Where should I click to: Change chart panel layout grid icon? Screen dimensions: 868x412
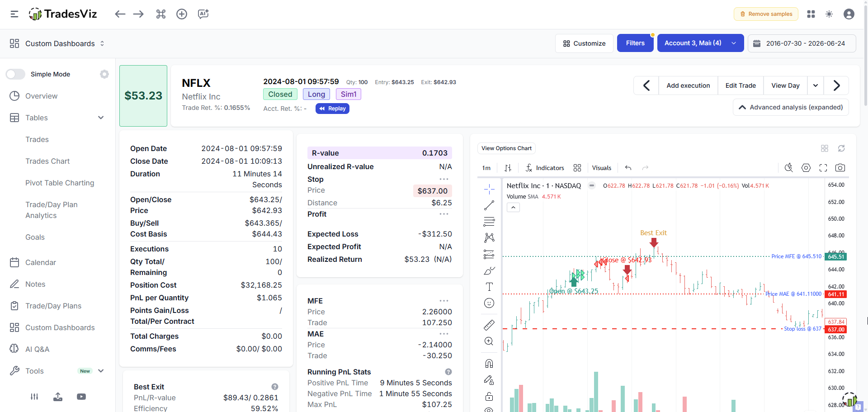coord(825,148)
